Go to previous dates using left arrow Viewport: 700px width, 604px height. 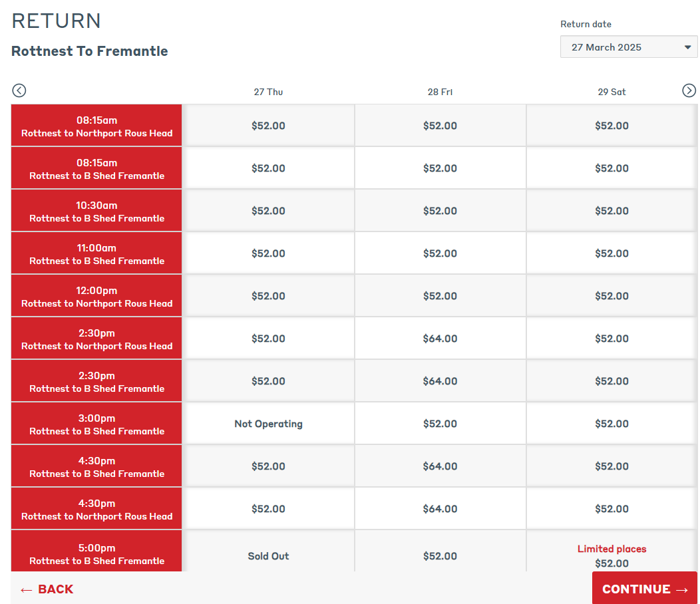pyautogui.click(x=19, y=90)
